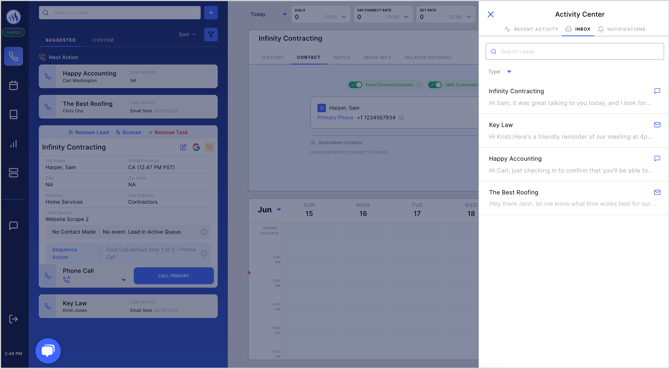This screenshot has width=670, height=369.
Task: Click the Search Leads field at top left
Action: tap(120, 13)
